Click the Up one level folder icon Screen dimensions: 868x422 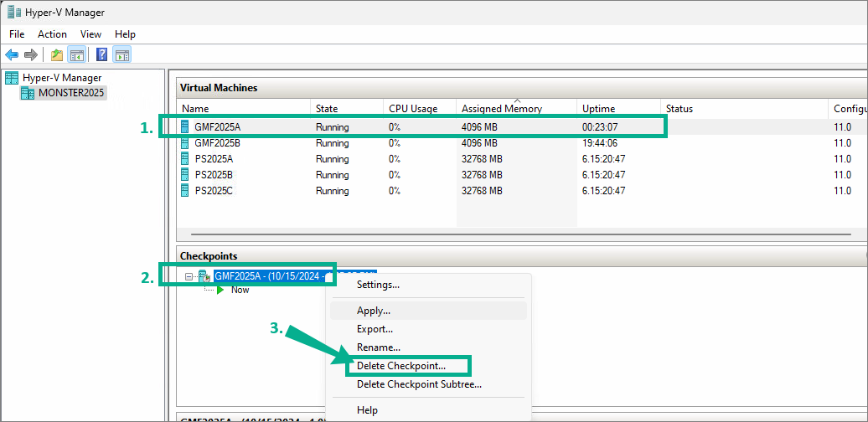coord(56,54)
